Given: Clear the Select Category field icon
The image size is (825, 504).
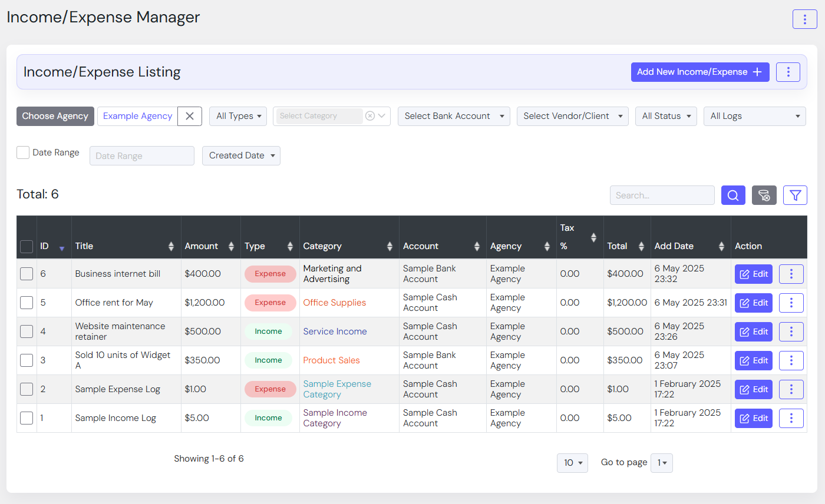Looking at the screenshot, I should 370,116.
